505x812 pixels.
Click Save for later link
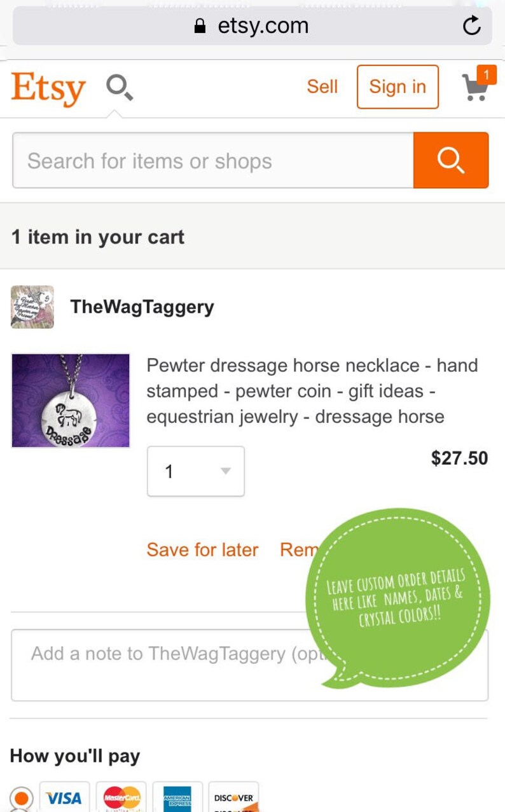tap(202, 549)
